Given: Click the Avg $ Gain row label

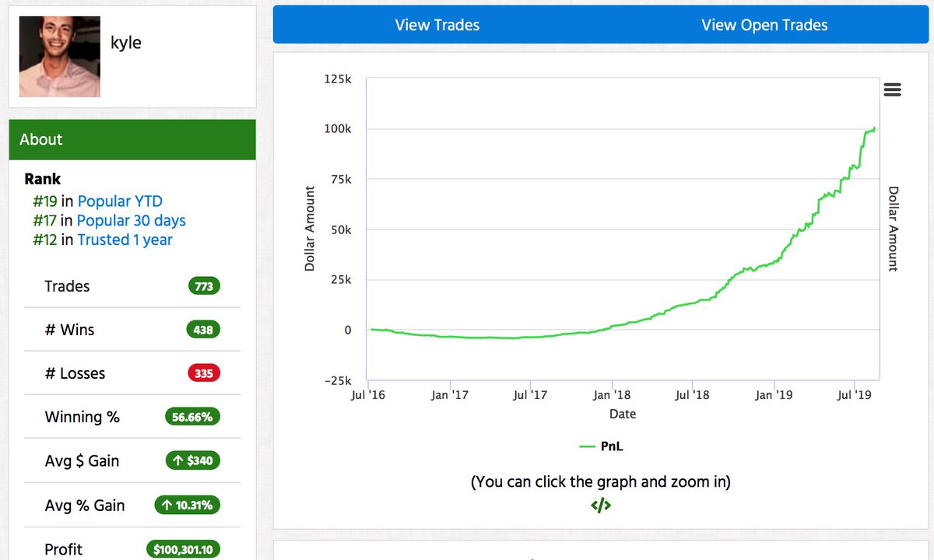Looking at the screenshot, I should coord(82,461).
